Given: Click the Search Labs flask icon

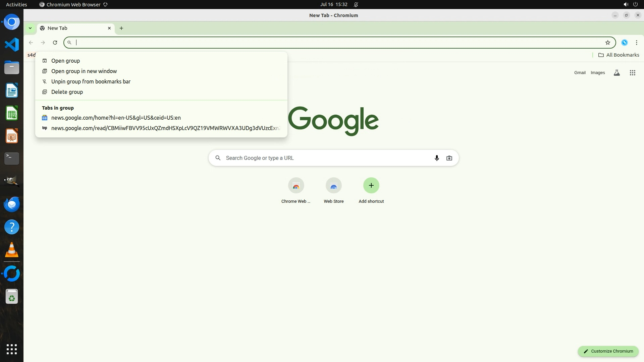Looking at the screenshot, I should click(616, 73).
